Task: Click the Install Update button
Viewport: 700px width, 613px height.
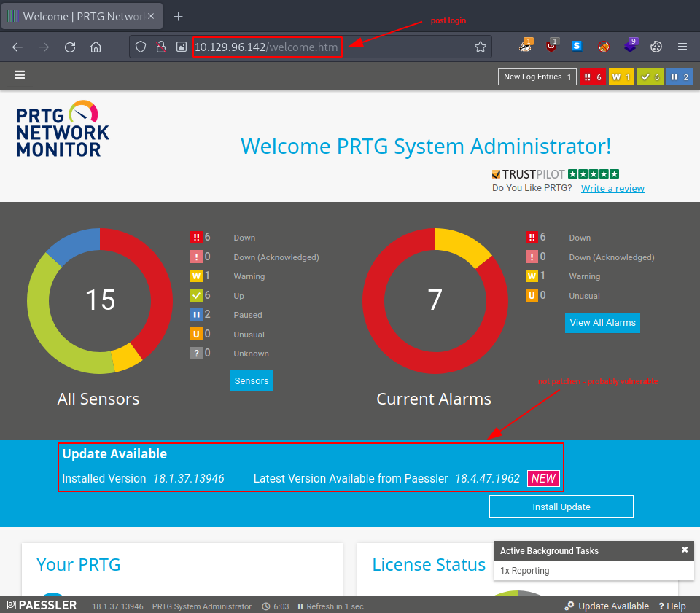Action: [x=561, y=507]
